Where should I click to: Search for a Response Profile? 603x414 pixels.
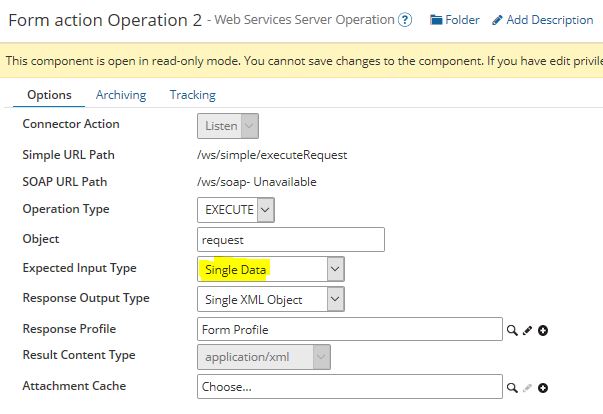point(512,330)
